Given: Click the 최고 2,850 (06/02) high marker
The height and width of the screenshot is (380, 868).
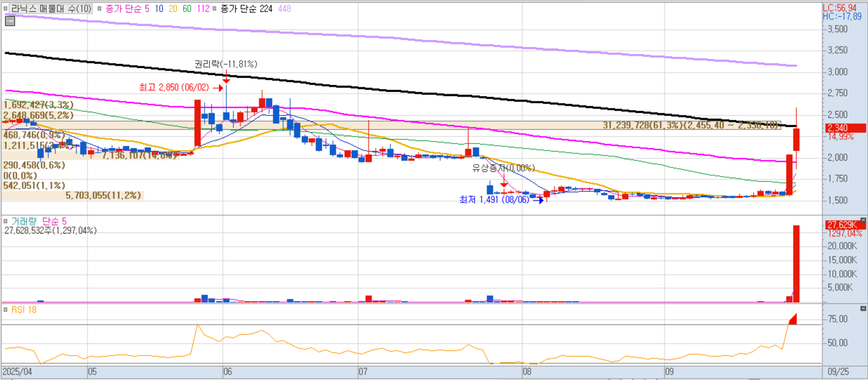Looking at the screenshot, I should [174, 88].
